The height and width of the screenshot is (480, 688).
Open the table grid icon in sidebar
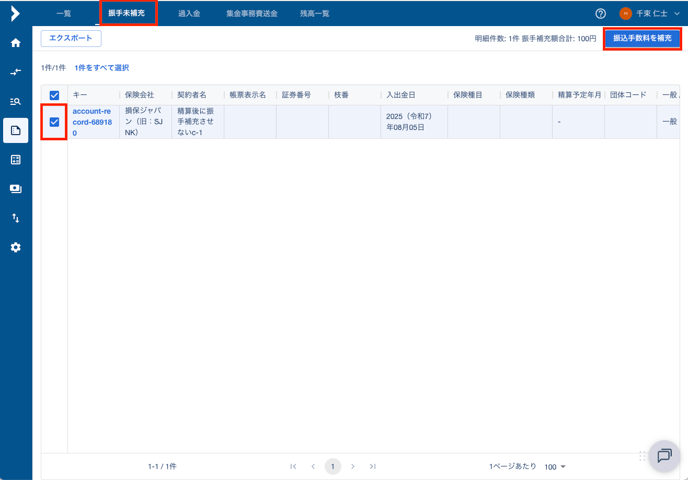[x=15, y=160]
